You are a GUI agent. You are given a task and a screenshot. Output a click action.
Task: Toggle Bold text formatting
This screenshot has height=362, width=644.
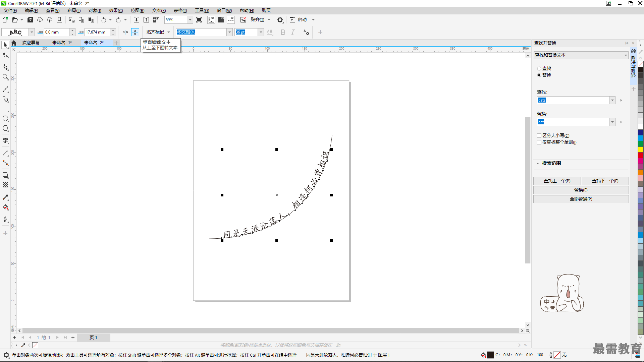pyautogui.click(x=283, y=32)
